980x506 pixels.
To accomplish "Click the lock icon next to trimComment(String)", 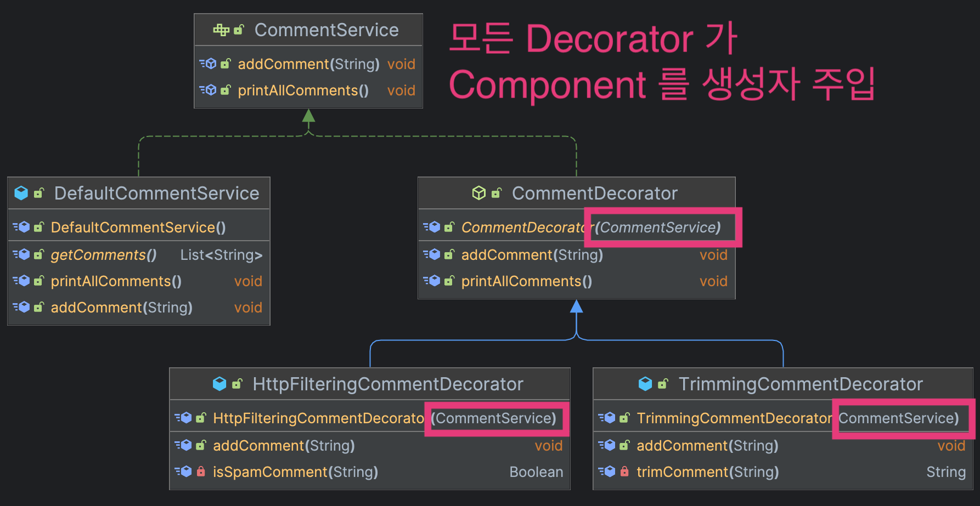I will coord(624,471).
